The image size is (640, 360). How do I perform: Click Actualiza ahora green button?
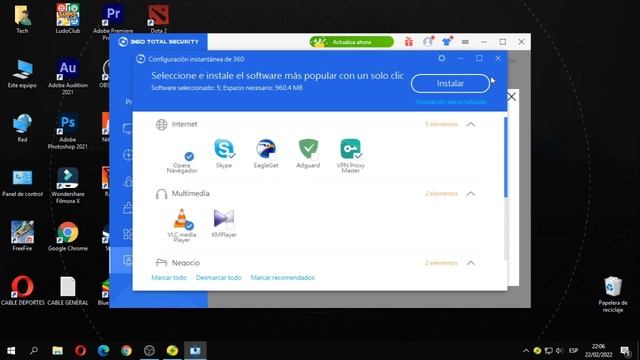coord(351,42)
